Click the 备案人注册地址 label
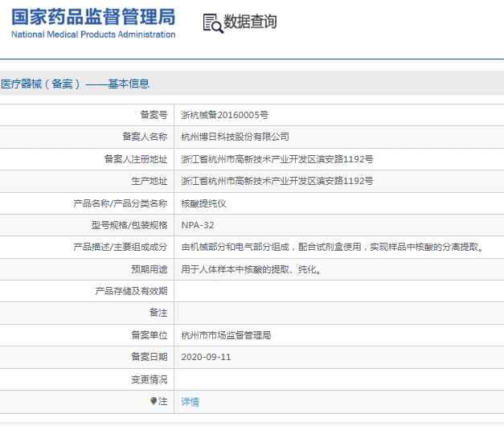Viewport: 504px width, 426px height. tap(136, 159)
